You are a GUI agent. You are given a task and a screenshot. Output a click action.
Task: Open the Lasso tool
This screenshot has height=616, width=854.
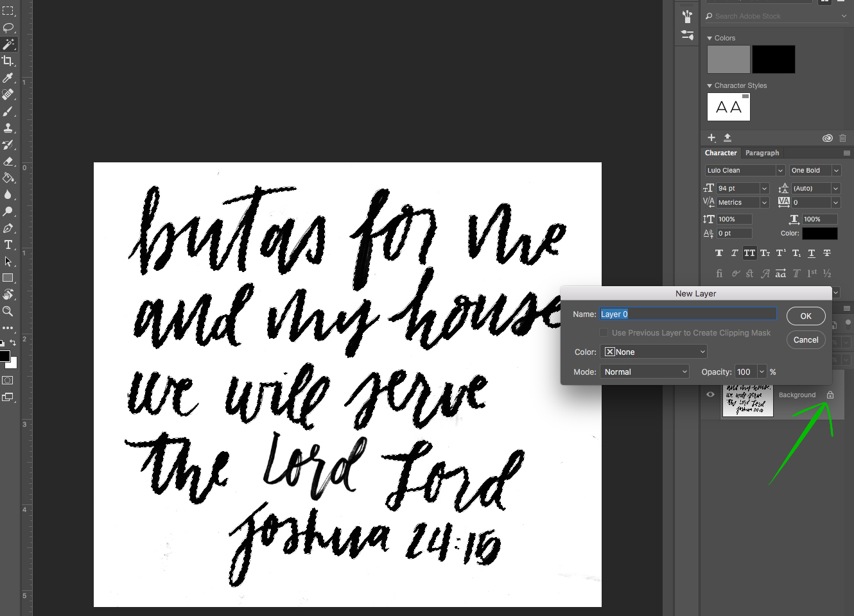pyautogui.click(x=8, y=28)
